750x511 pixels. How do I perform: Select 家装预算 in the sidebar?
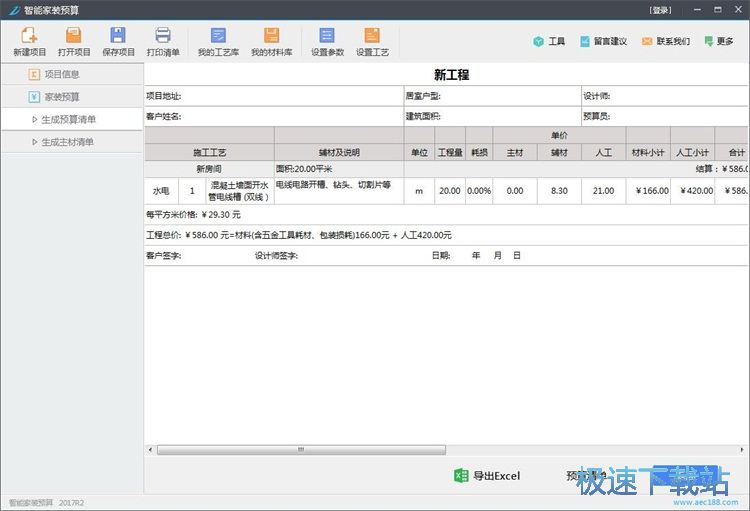click(x=62, y=97)
